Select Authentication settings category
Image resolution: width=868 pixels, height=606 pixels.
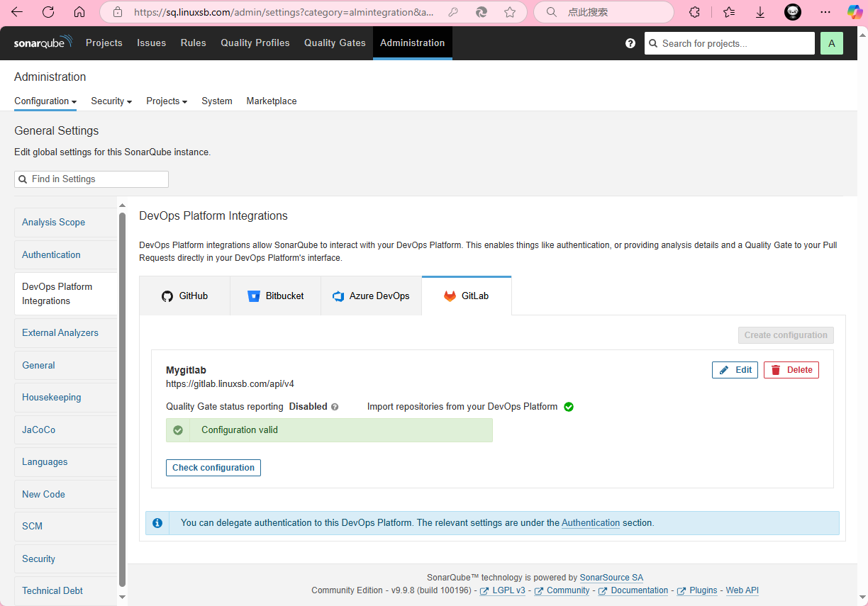coord(66,255)
